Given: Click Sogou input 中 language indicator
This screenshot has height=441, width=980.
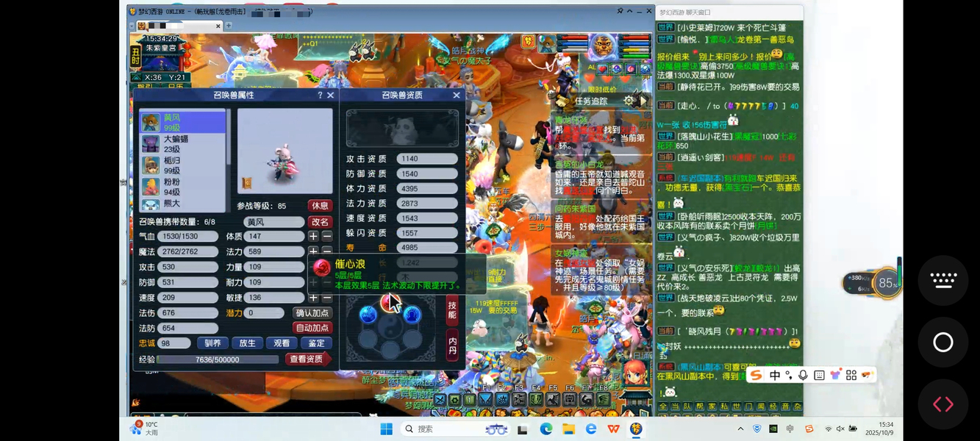Looking at the screenshot, I should [x=775, y=376].
